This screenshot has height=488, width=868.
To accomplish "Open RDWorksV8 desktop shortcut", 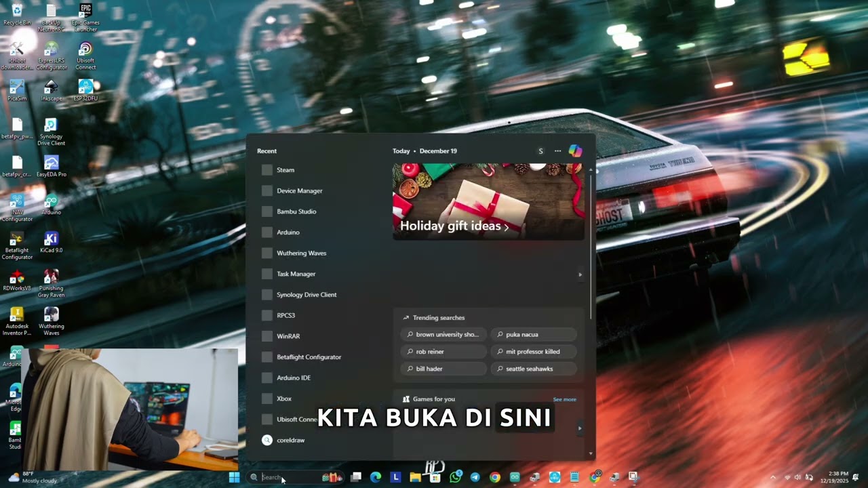I will click(x=17, y=281).
